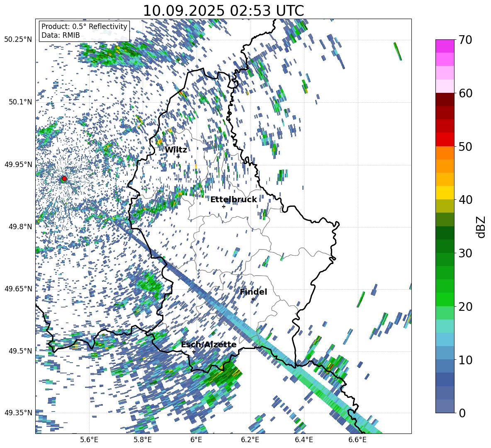Screen dimensions: 491x448
Task: Click the magenta top colorbar segment
Action: 445,46
